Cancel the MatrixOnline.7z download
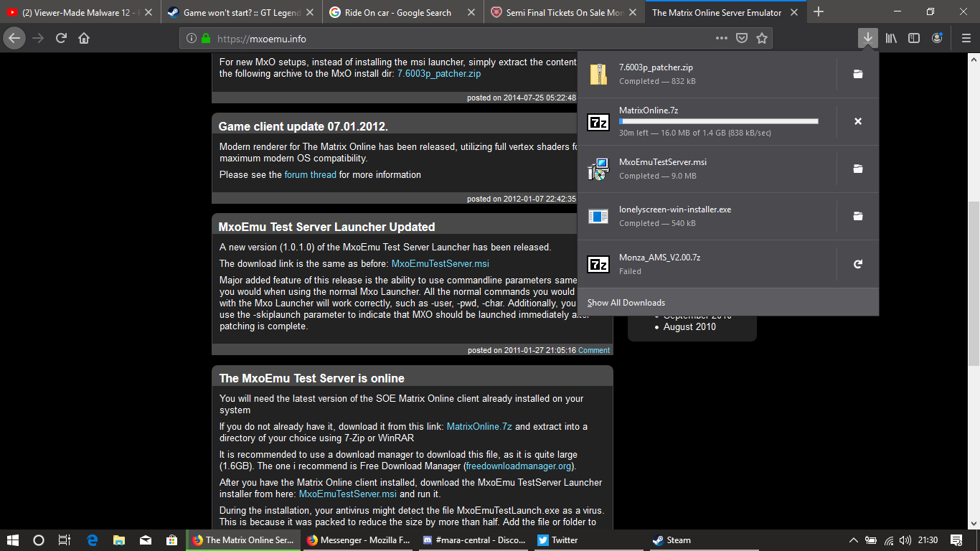 [x=857, y=121]
